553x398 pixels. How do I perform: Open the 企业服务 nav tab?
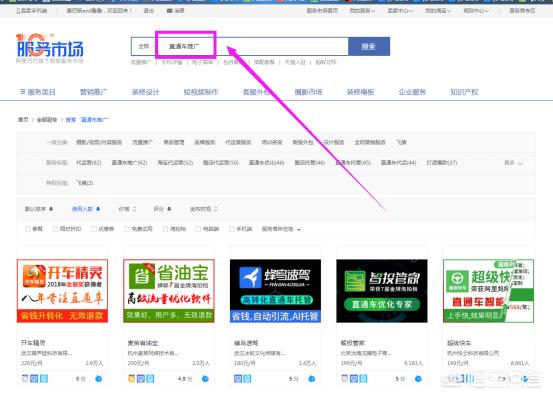pyautogui.click(x=412, y=92)
